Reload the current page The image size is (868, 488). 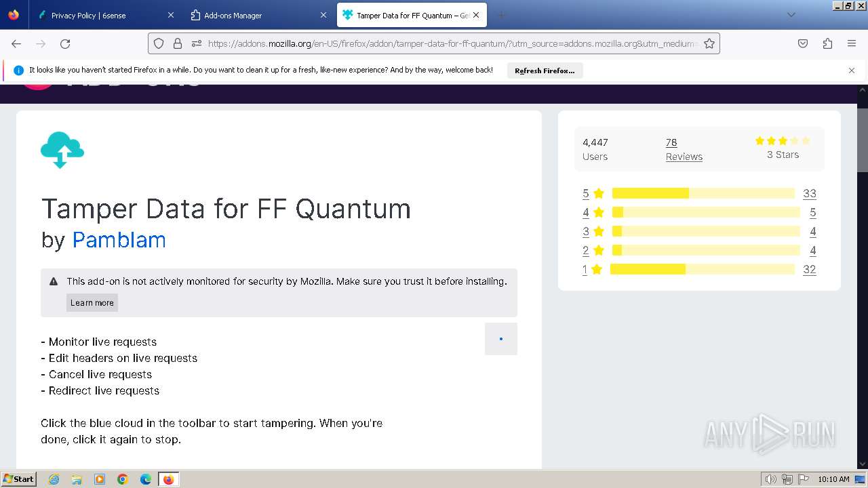pyautogui.click(x=65, y=43)
